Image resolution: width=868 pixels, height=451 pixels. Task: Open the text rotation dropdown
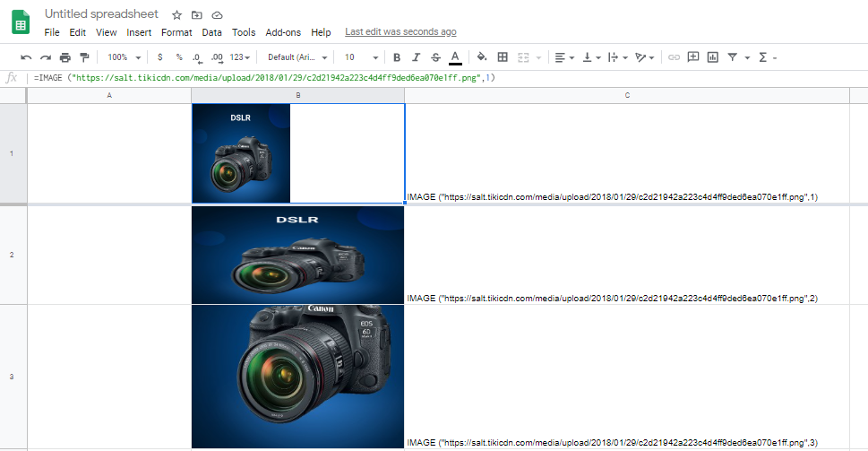[644, 57]
